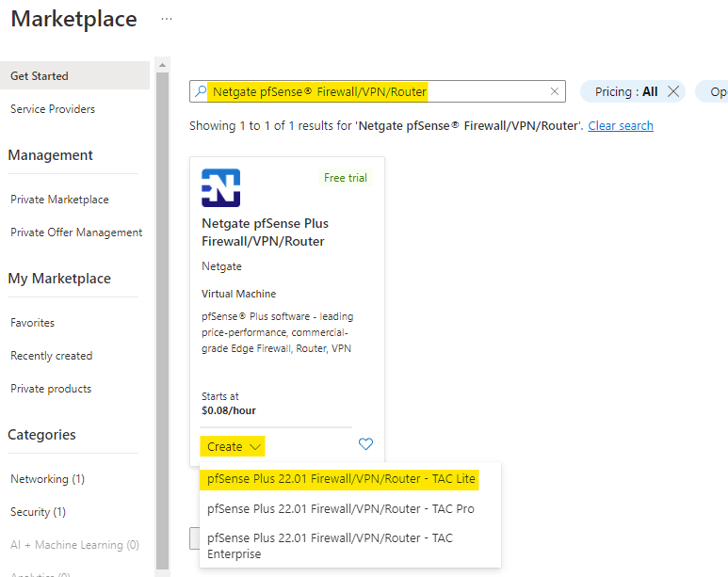This screenshot has height=577, width=728.
Task: Open Get Started in the sidebar
Action: point(40,76)
